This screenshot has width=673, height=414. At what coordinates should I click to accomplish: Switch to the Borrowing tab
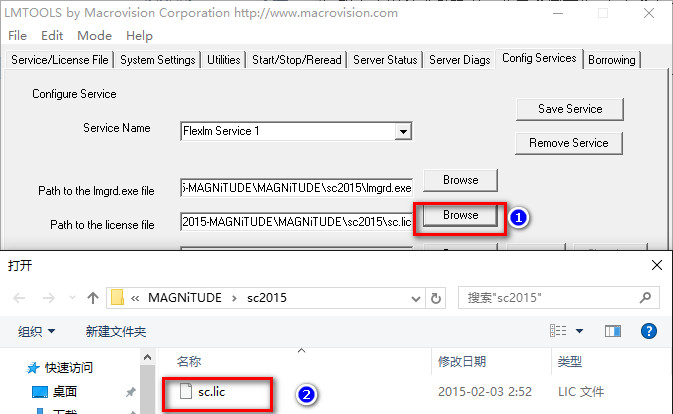(x=612, y=60)
